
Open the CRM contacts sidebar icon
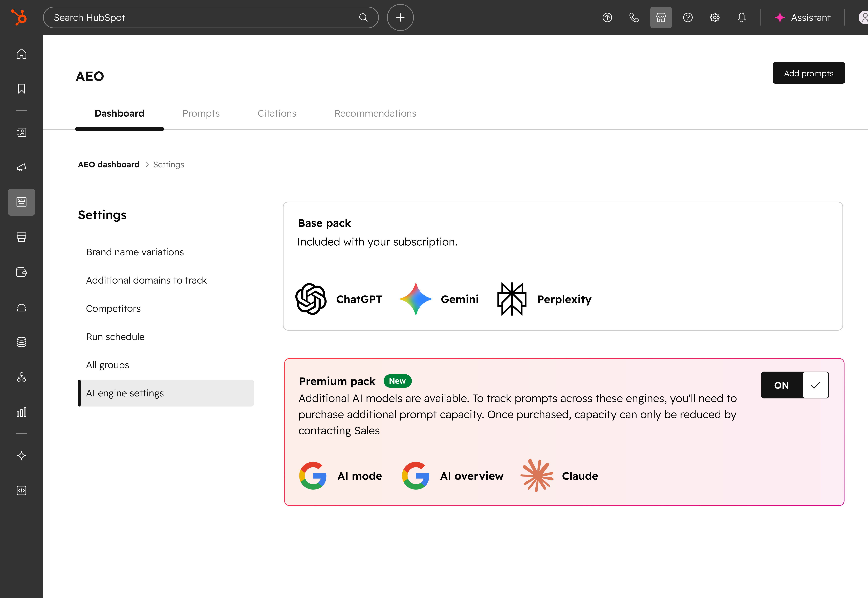click(x=21, y=132)
